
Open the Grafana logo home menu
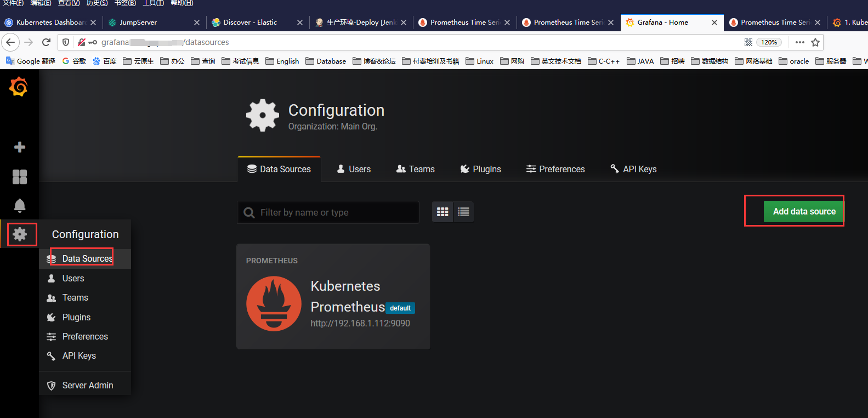pyautogui.click(x=19, y=87)
